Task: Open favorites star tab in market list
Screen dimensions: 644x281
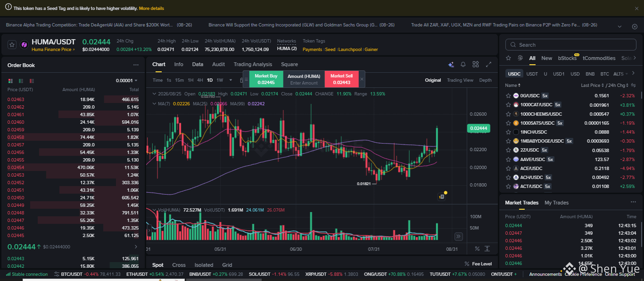Action: 508,58
